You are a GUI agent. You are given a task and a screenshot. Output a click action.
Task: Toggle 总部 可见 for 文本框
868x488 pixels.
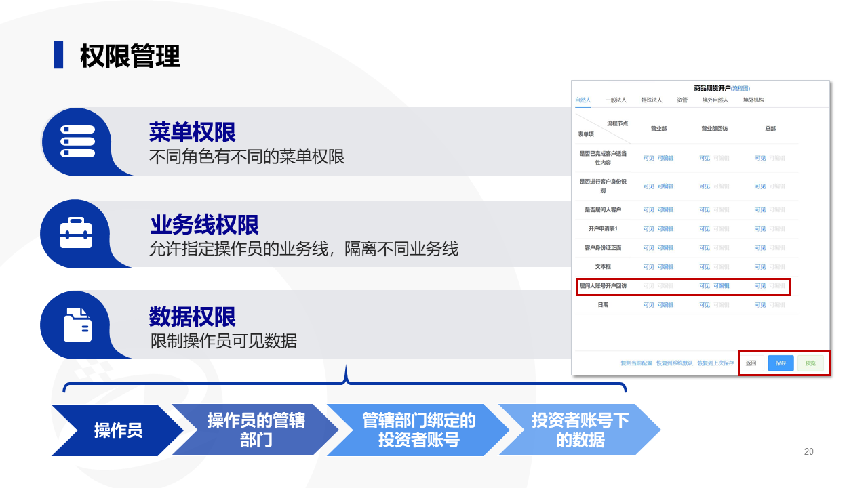point(760,266)
